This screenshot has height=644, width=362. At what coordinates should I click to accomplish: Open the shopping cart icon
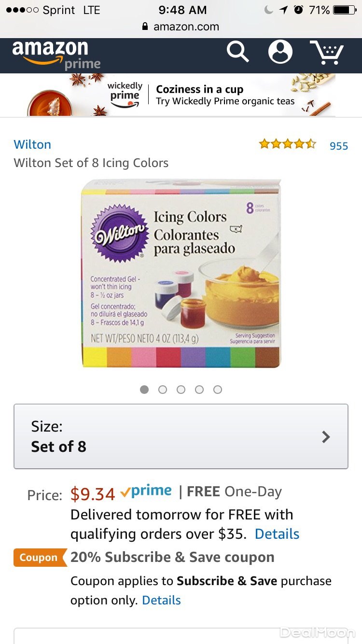coord(326,52)
